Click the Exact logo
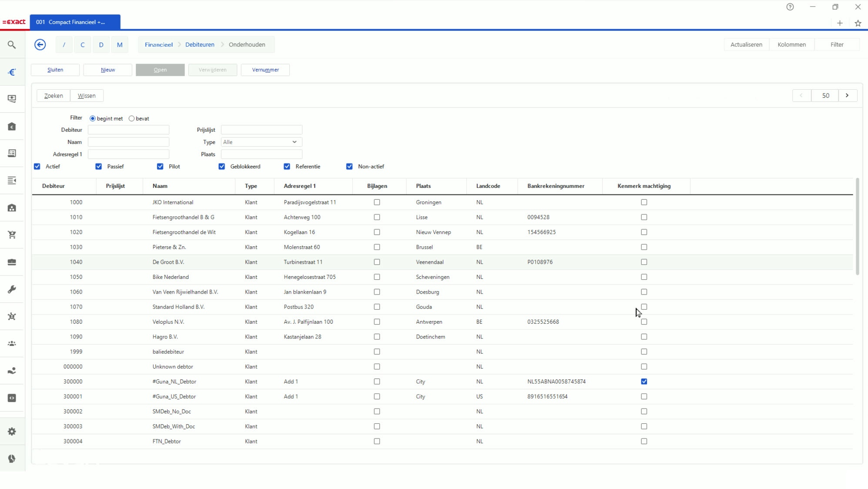 pos(14,22)
